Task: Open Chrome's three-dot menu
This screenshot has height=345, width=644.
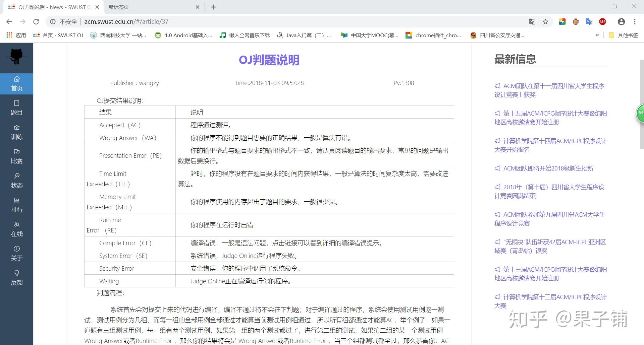Action: (x=635, y=21)
